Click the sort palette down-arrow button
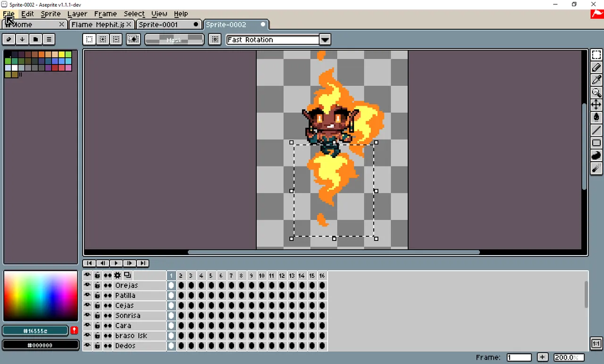This screenshot has height=364, width=604. (x=22, y=39)
